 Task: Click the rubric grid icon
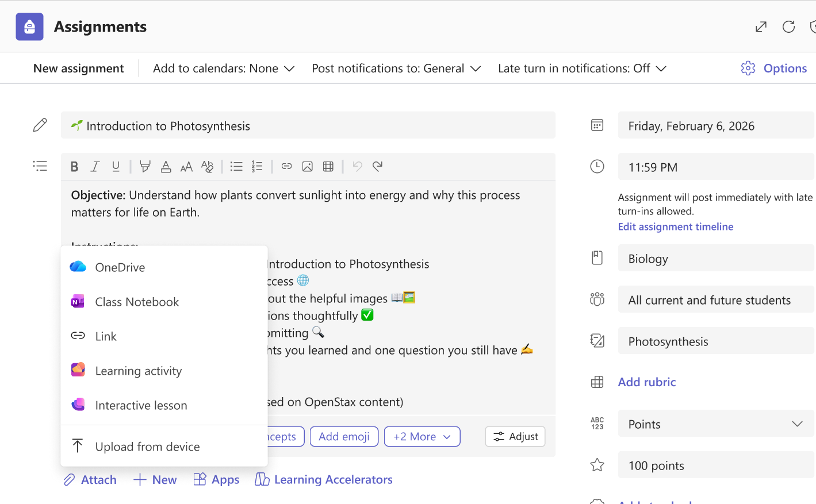point(597,382)
